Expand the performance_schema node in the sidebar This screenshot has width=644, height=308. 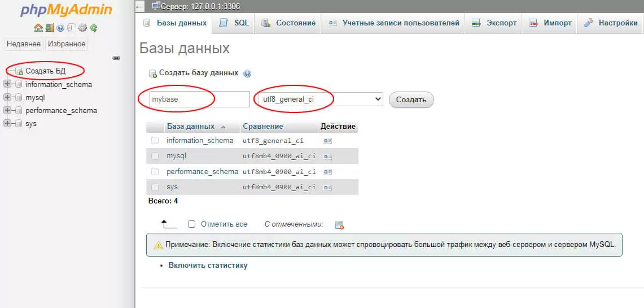click(7, 110)
